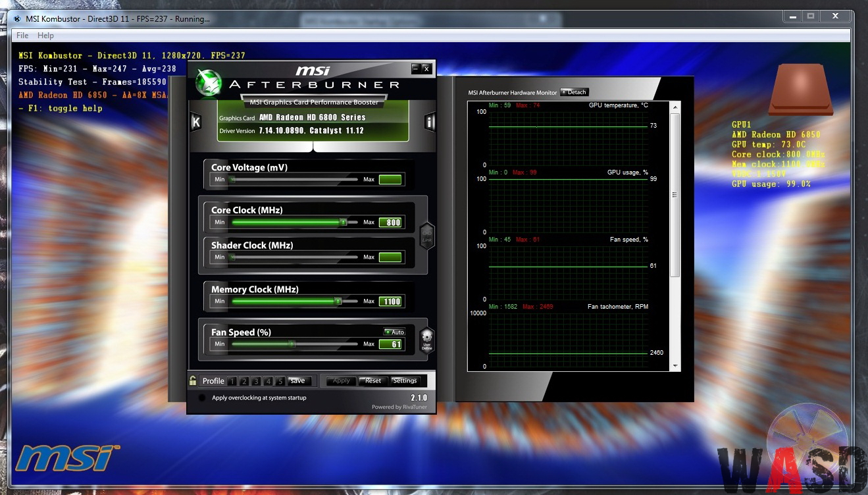Click the Shader Clock slider handle
The height and width of the screenshot is (495, 868).
[x=232, y=257]
